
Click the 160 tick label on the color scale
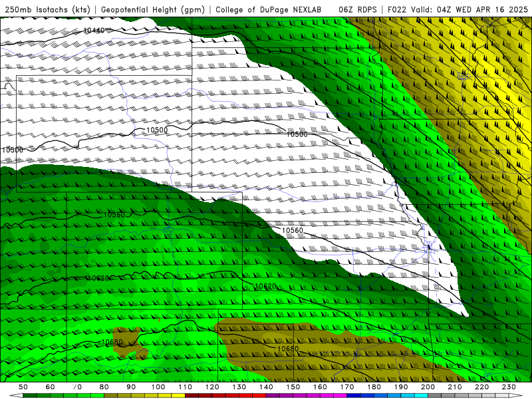pyautogui.click(x=320, y=387)
